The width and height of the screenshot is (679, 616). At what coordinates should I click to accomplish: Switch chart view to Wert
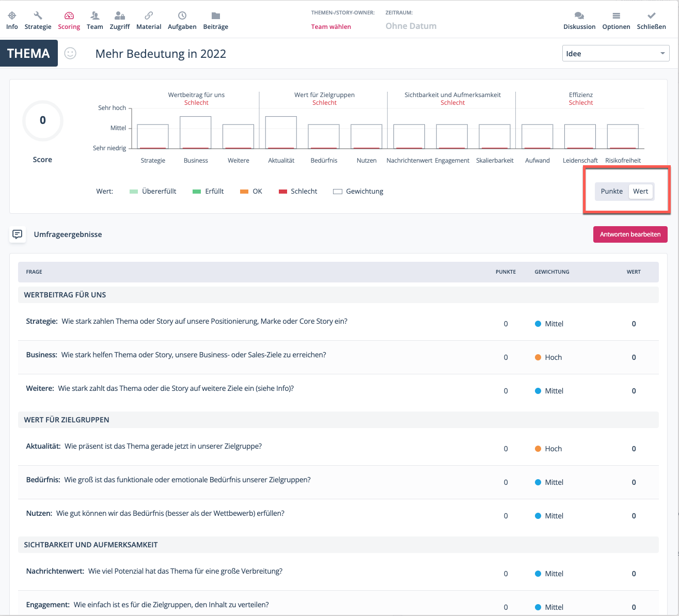(640, 191)
